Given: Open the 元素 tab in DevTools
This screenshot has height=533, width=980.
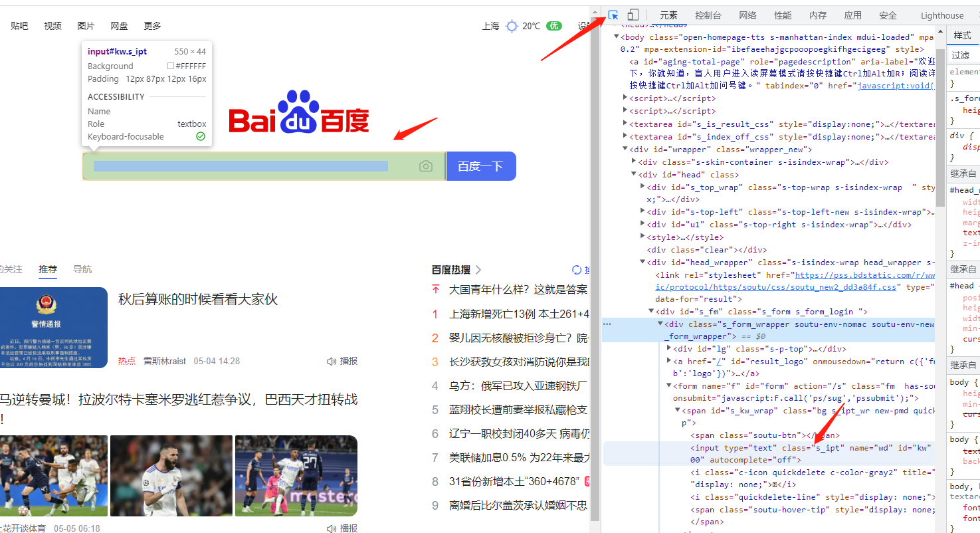Looking at the screenshot, I should [x=668, y=15].
